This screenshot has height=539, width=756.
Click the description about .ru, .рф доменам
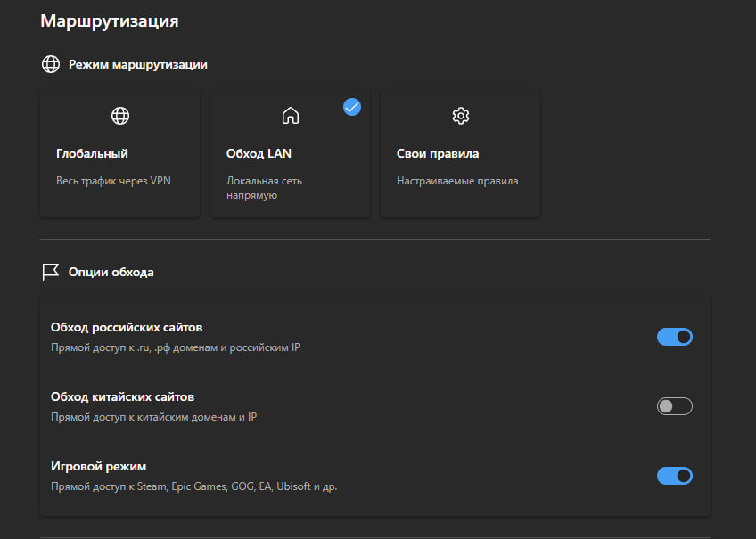click(176, 347)
